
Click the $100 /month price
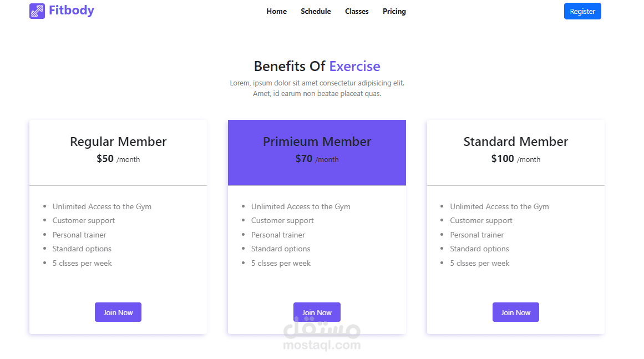[x=516, y=159]
